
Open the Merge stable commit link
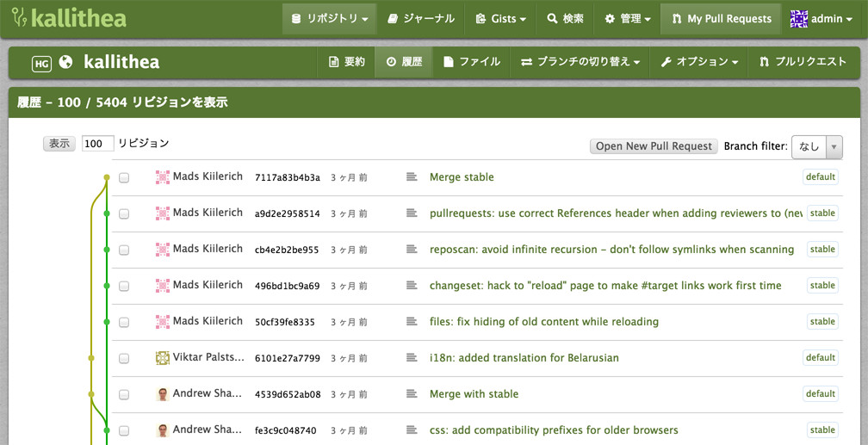pyautogui.click(x=462, y=177)
